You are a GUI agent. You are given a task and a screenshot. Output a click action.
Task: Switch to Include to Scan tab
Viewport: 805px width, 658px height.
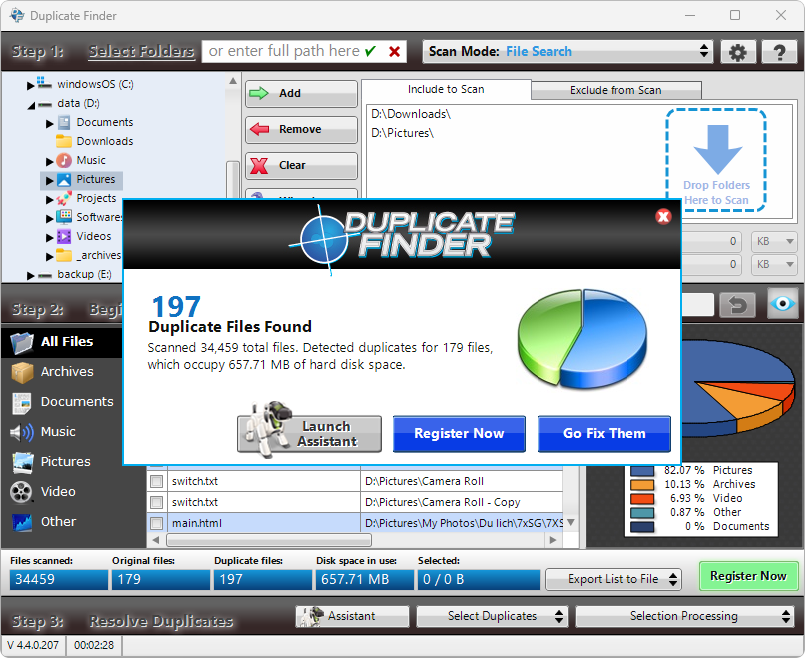(446, 89)
